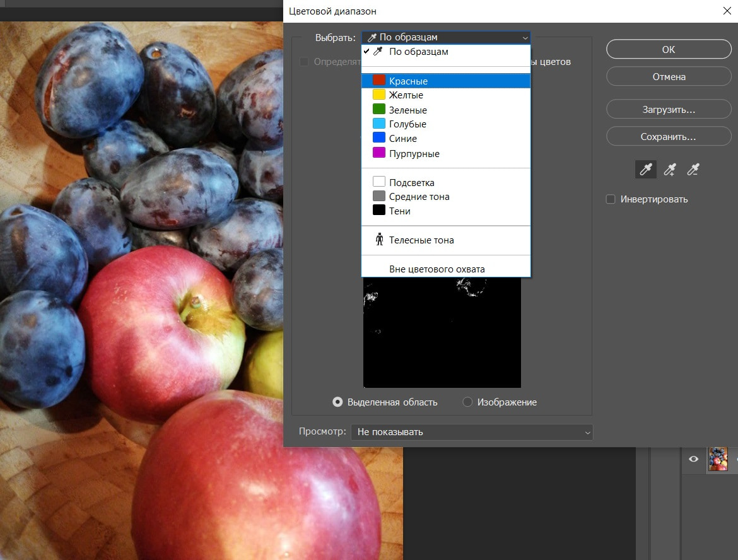The height and width of the screenshot is (560, 738).
Task: Choose Красные reds option
Action: coord(446,81)
